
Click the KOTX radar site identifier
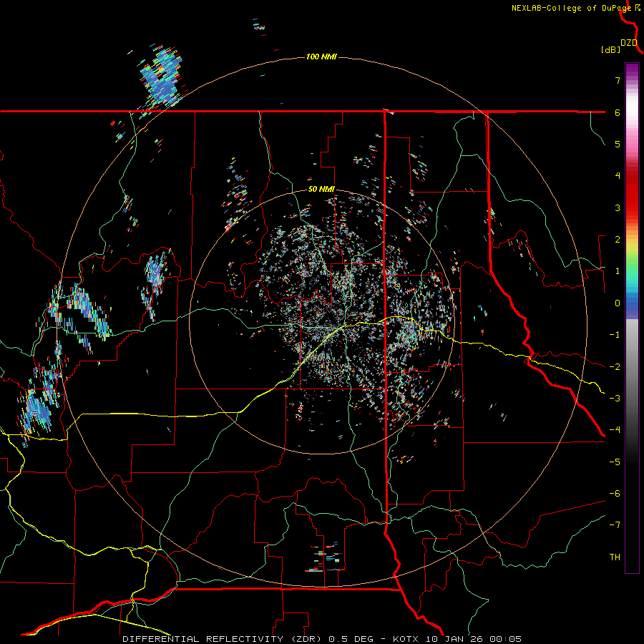pyautogui.click(x=407, y=639)
